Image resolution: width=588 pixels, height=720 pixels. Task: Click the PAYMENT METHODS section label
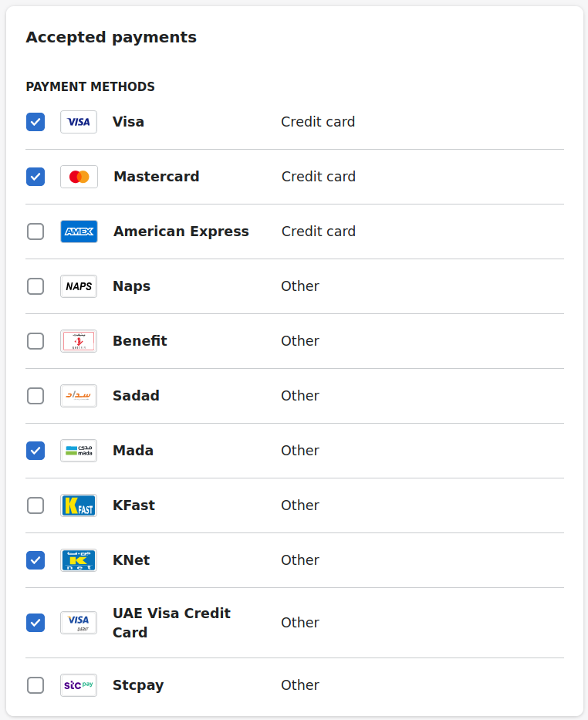tap(90, 86)
